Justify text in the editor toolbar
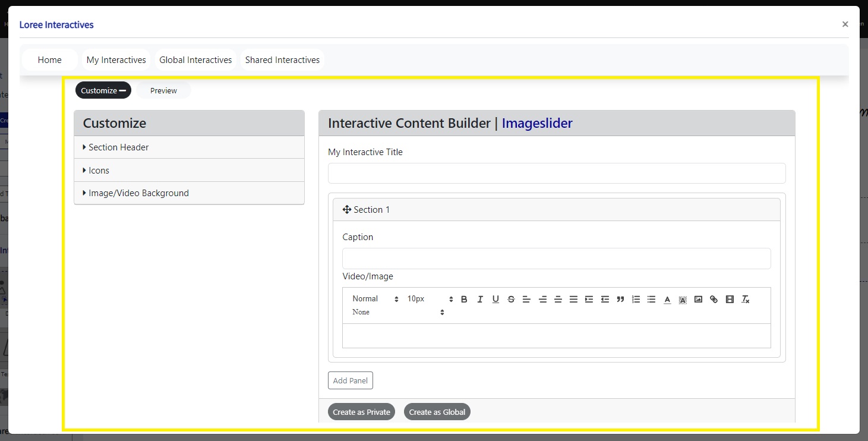 (573, 299)
